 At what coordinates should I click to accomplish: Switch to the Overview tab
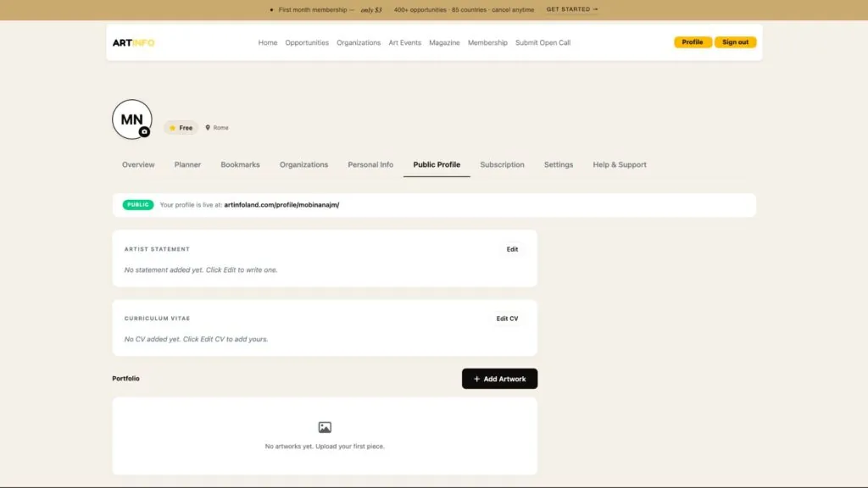coord(138,165)
